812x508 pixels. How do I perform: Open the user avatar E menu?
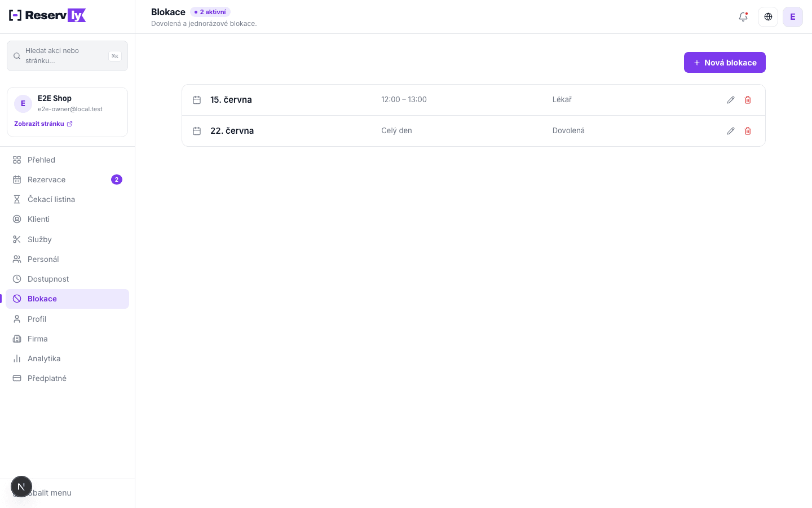point(793,17)
